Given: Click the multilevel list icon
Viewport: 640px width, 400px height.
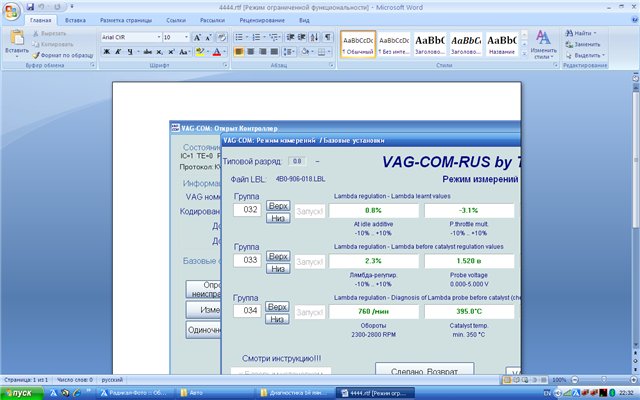Looking at the screenshot, I should point(274,38).
